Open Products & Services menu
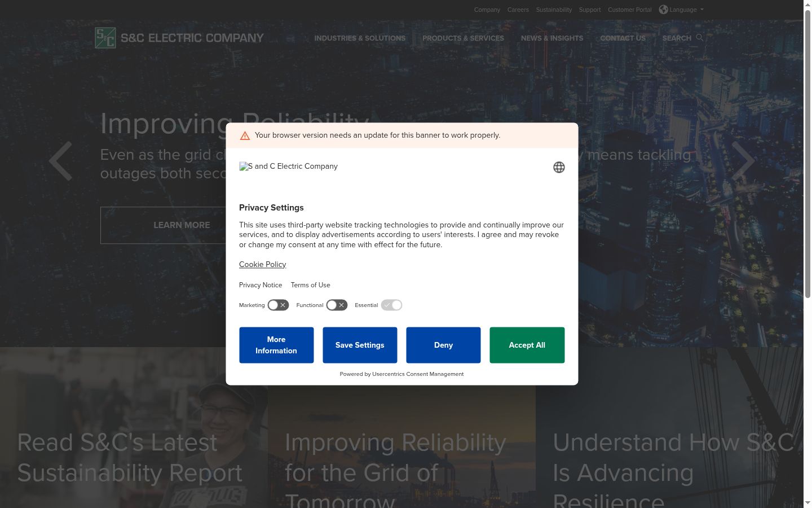The image size is (812, 508). point(463,38)
